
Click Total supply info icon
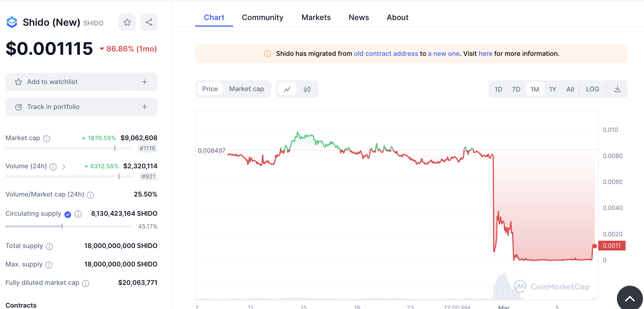[x=49, y=246]
